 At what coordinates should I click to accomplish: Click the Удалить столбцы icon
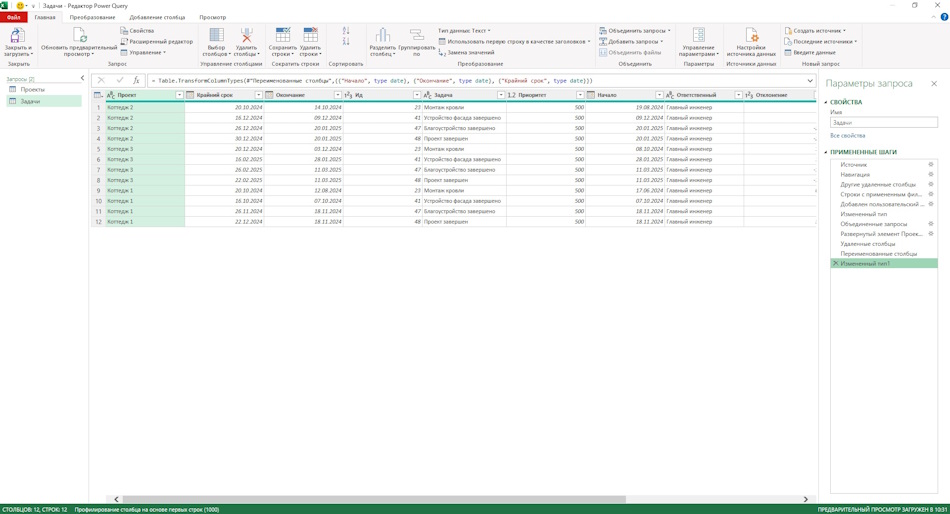point(247,35)
